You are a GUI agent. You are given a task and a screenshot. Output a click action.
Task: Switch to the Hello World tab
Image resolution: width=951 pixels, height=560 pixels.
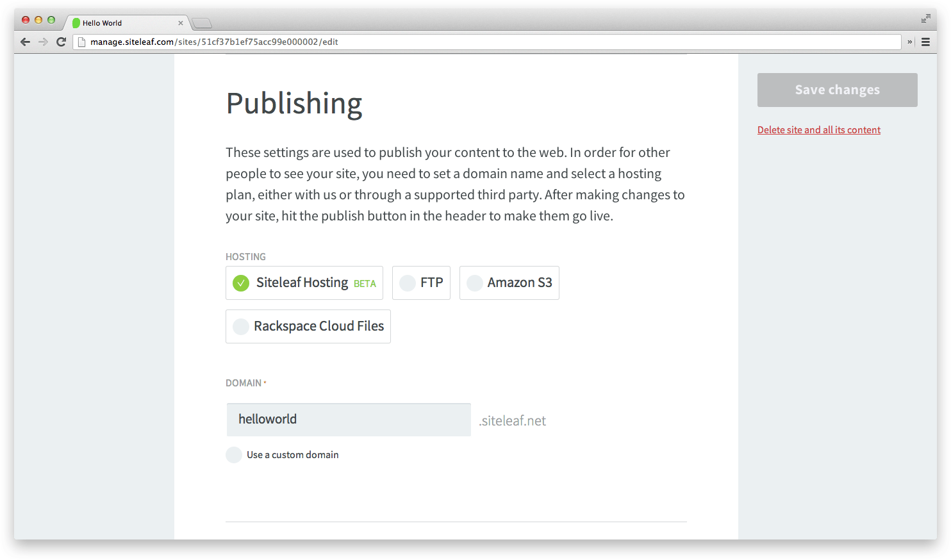(x=127, y=23)
